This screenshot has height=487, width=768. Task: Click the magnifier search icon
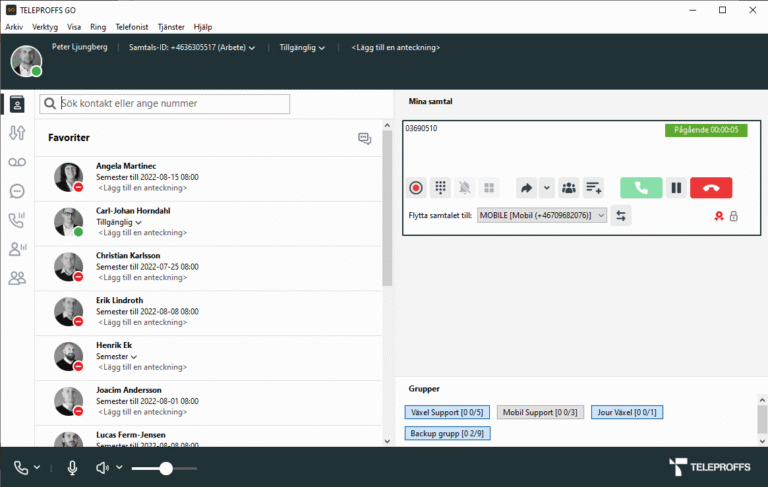point(49,104)
